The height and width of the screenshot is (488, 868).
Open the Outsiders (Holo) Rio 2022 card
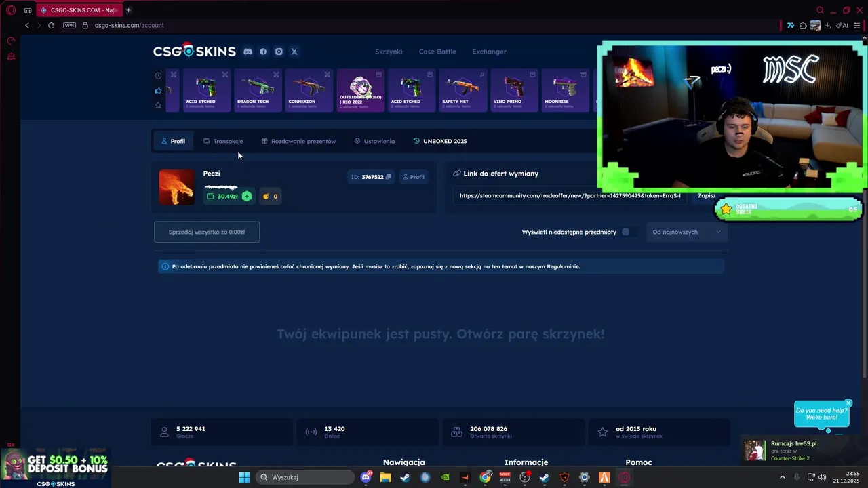coord(360,90)
